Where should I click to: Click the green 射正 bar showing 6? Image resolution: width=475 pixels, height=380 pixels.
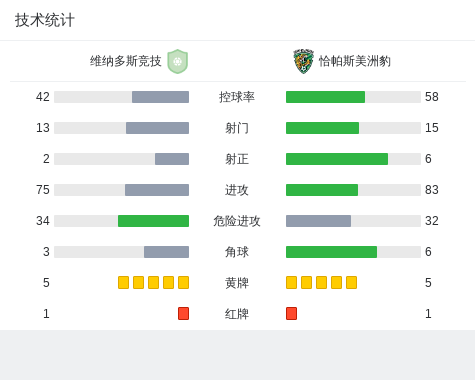[x=337, y=159]
